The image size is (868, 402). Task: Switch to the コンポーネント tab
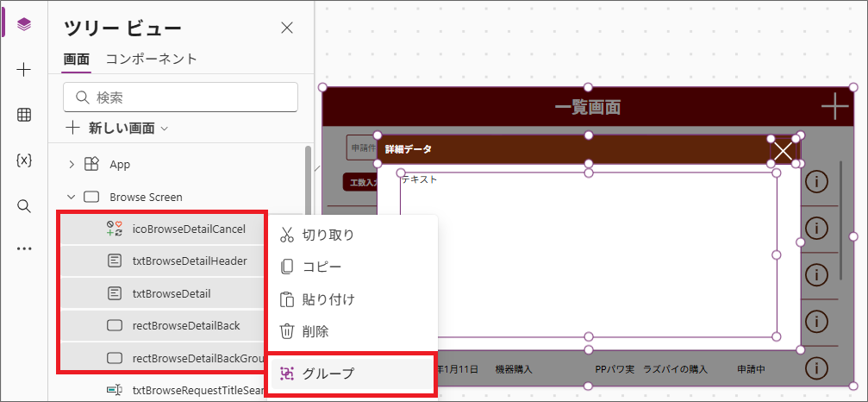(x=151, y=59)
